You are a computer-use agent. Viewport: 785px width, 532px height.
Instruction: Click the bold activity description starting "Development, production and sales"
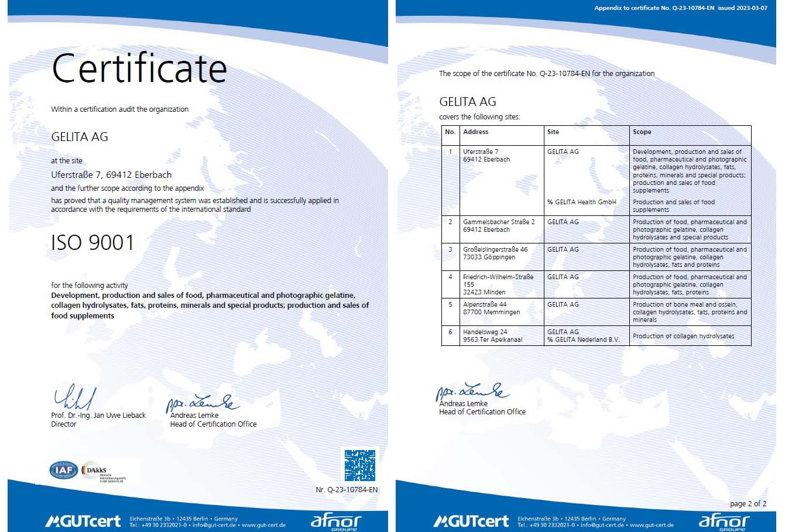coord(210,306)
